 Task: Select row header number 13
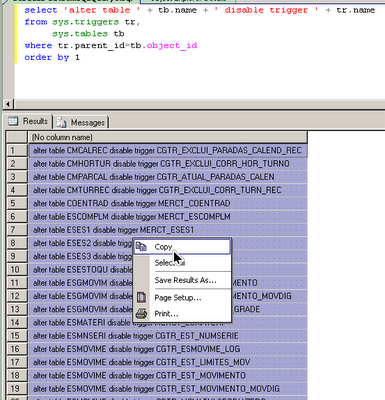pos(17,309)
